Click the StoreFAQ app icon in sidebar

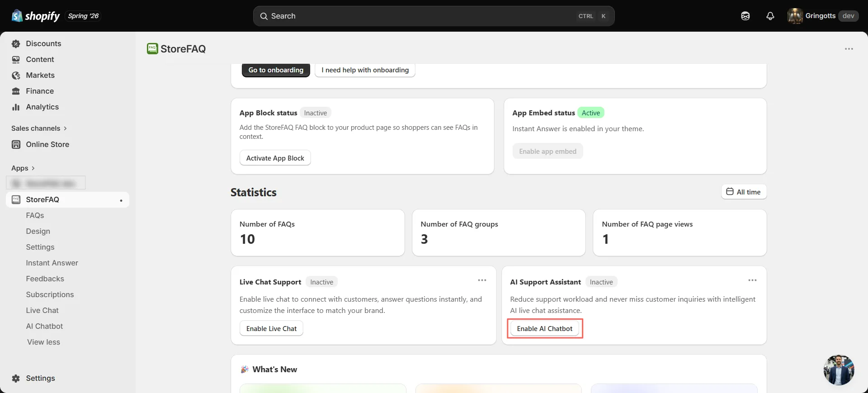pos(16,199)
